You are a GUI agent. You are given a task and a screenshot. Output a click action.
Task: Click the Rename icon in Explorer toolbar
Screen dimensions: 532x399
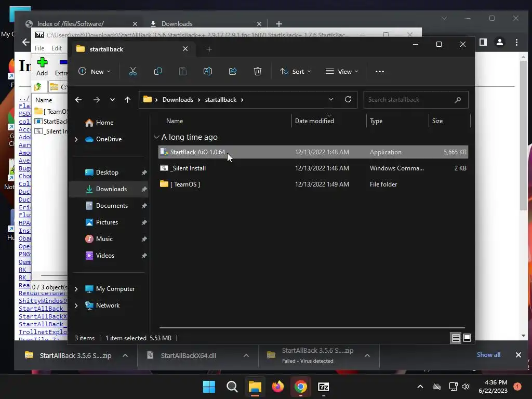click(208, 72)
